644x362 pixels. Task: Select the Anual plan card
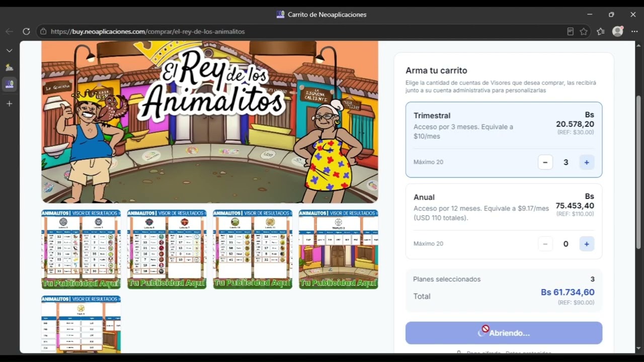click(504, 221)
